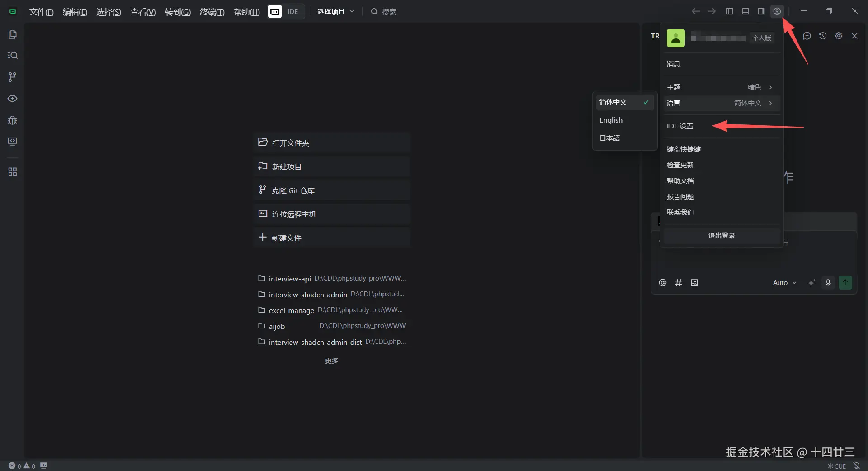Open the Auto model dropdown
The height and width of the screenshot is (471, 868).
(785, 283)
